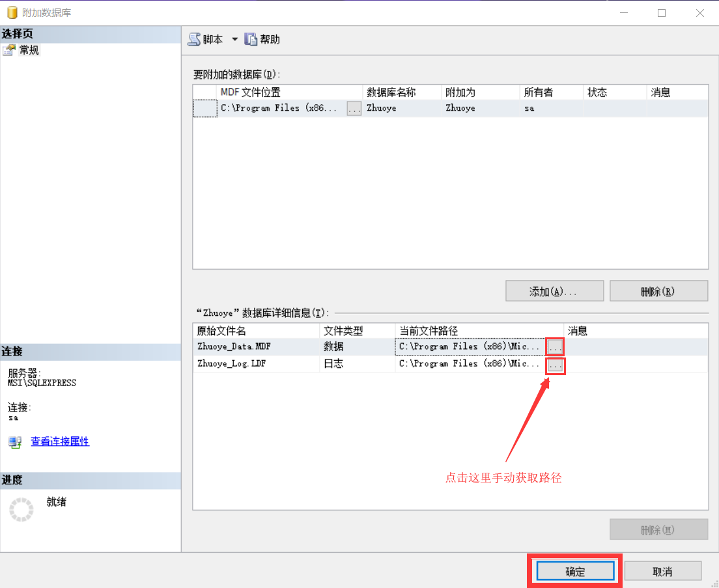Screen dimensions: 719x588
Task: Click the 状态 column header
Action: click(615, 92)
